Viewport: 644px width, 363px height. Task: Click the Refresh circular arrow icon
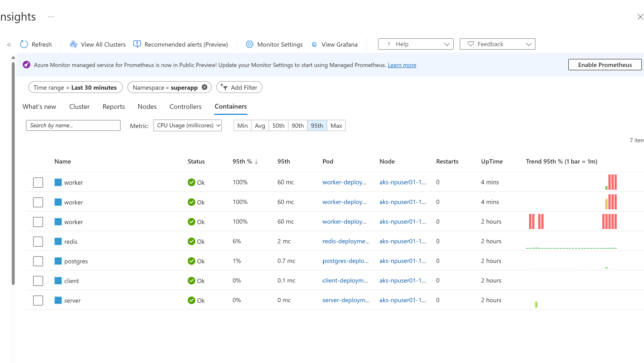pos(24,44)
